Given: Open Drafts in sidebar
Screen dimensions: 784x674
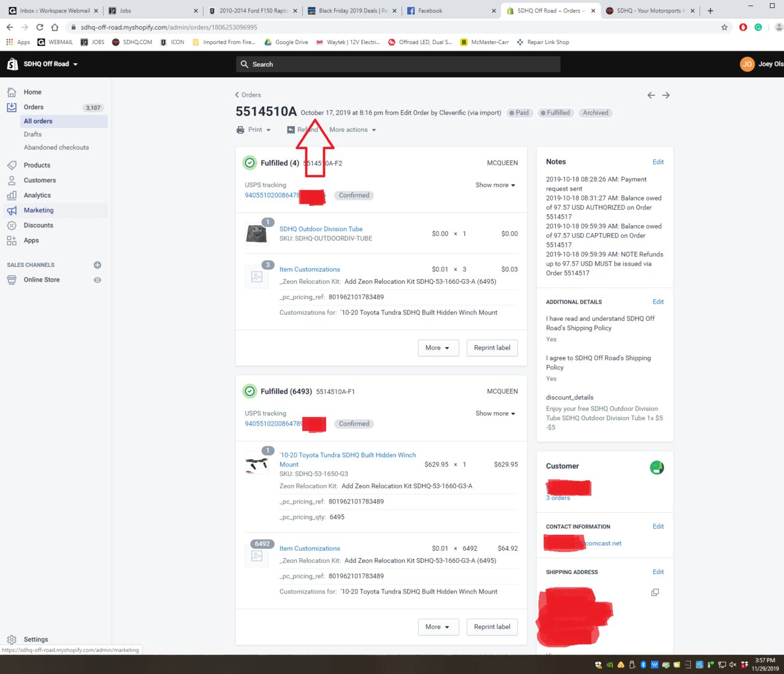Looking at the screenshot, I should (32, 134).
